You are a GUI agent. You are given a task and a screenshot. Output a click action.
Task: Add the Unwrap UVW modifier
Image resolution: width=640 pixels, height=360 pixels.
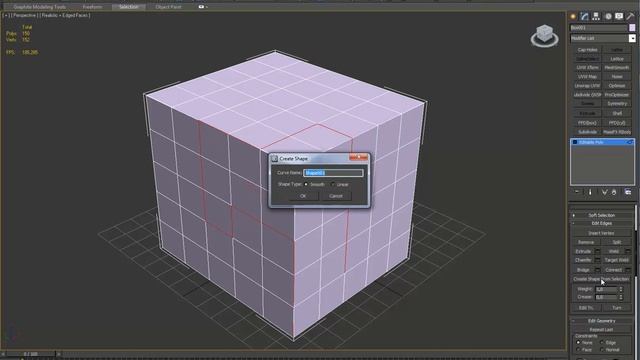coord(587,86)
